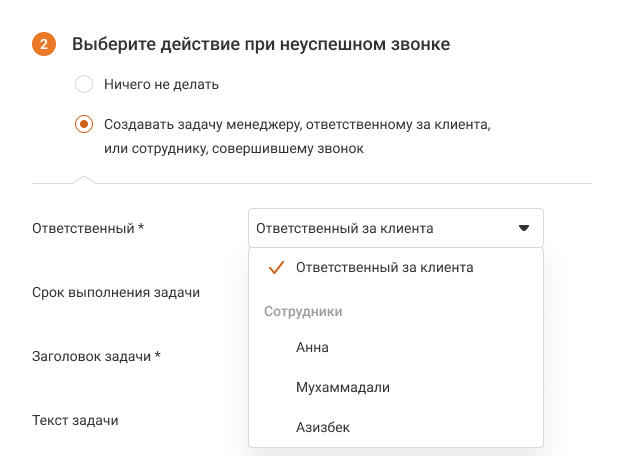Choose Мухаммадали from the employee list
Image resolution: width=624 pixels, height=456 pixels.
click(342, 387)
